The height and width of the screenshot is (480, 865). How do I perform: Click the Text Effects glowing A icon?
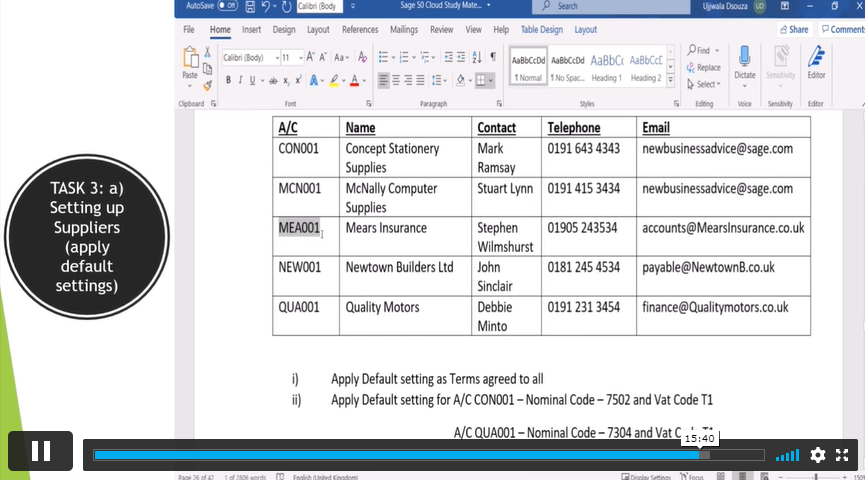[x=313, y=81]
